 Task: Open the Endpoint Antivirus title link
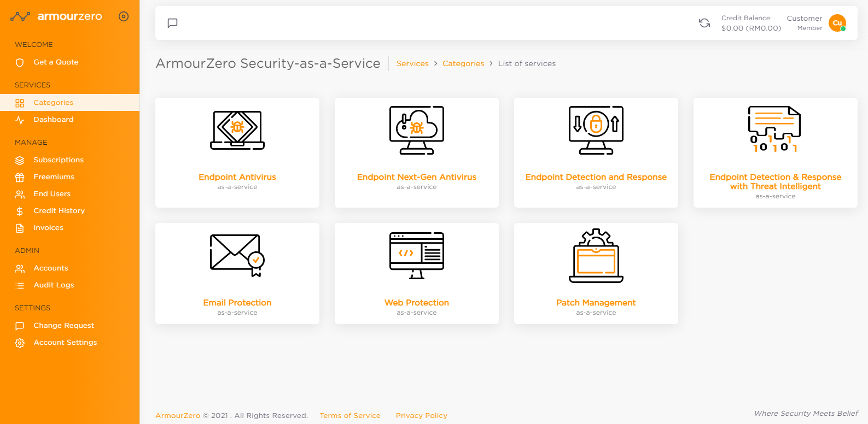tap(237, 177)
